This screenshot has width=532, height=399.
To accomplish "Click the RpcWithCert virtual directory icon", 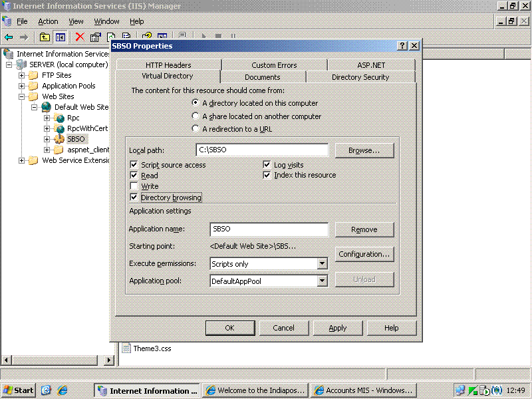I will pyautogui.click(x=59, y=128).
